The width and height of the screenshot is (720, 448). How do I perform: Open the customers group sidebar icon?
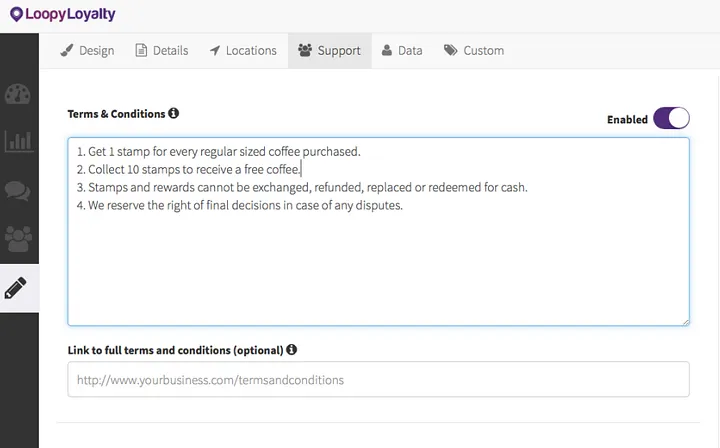coord(18,239)
